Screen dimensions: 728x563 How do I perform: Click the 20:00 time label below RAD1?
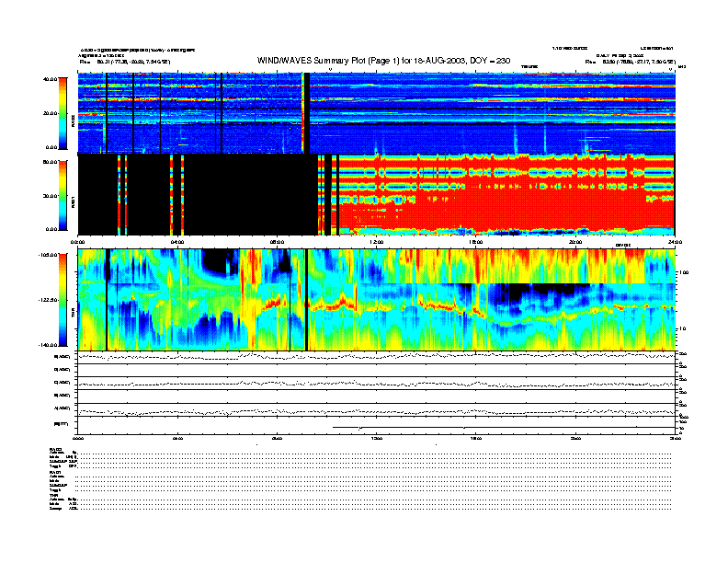(x=575, y=242)
